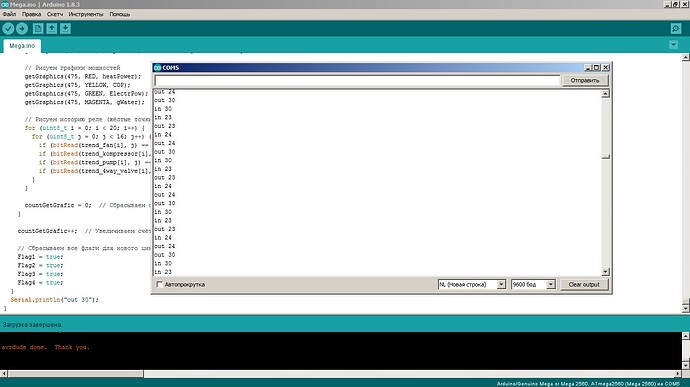
Task: Minimize the COM5 serial monitor window
Action: [x=588, y=67]
